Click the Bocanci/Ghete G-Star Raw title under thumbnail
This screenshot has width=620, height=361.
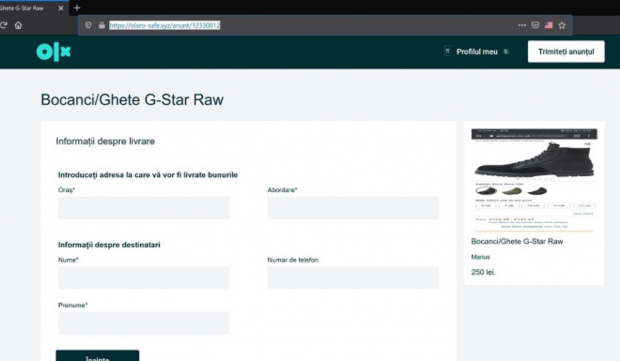point(517,242)
